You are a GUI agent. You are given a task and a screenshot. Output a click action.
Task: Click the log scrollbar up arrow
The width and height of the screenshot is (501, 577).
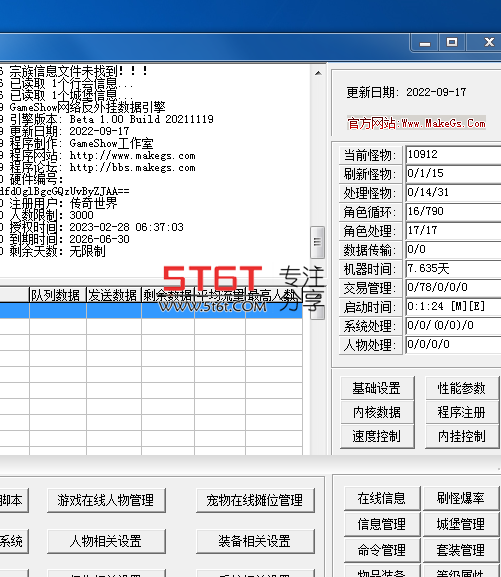pos(318,73)
